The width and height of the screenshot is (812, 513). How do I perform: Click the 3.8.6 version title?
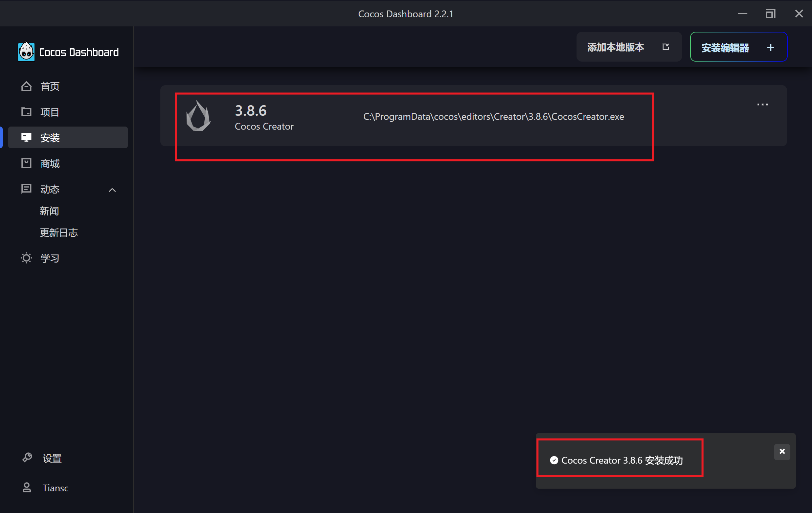pyautogui.click(x=251, y=111)
